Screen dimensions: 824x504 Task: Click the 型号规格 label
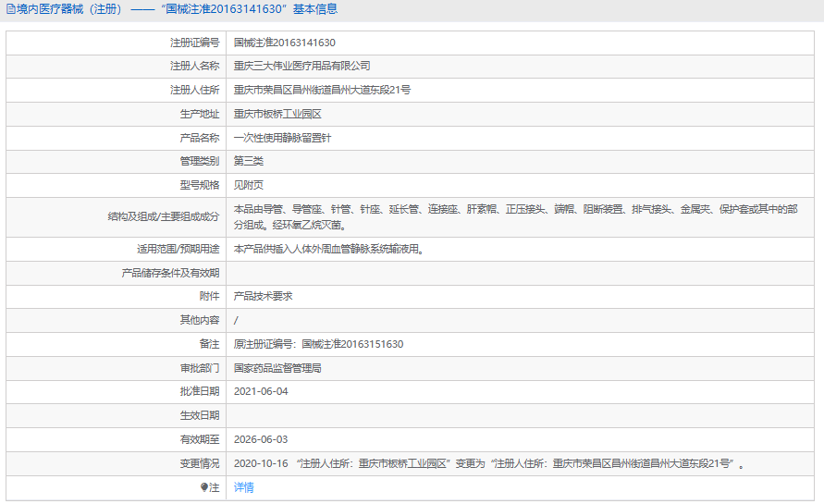[x=200, y=185]
